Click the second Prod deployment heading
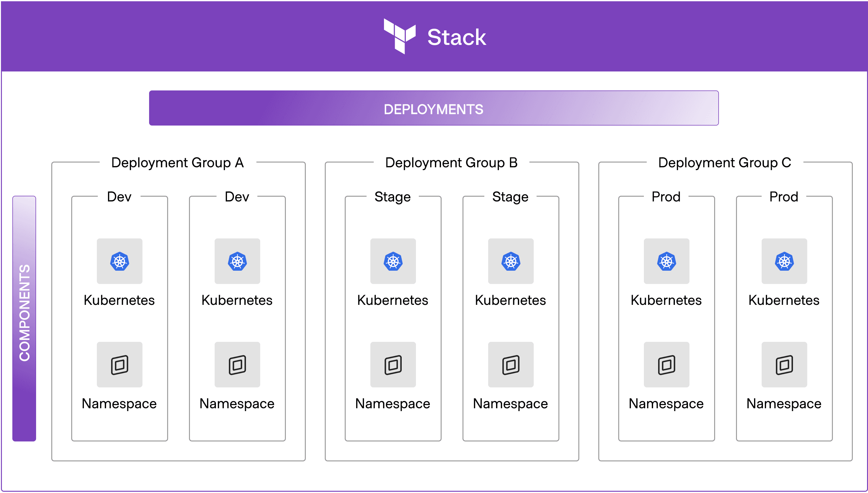Image resolution: width=868 pixels, height=493 pixels. pos(783,197)
